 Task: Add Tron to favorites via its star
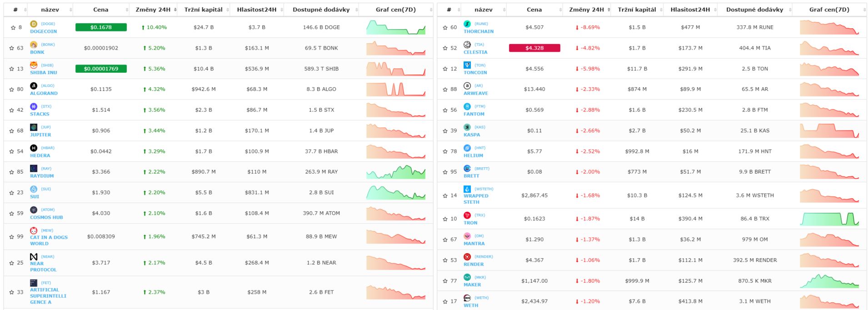(445, 219)
